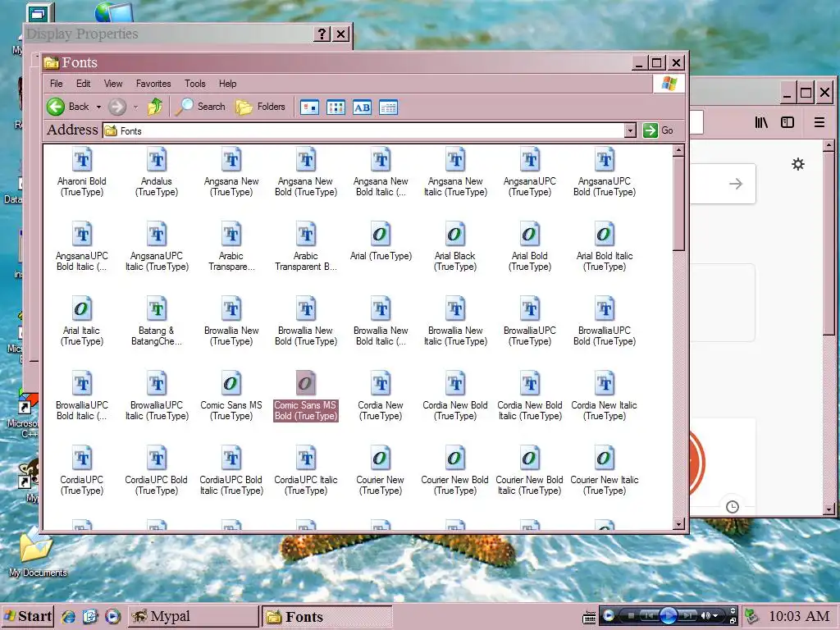Show fonts by Similarity view
Screen dimensions: 840x630
click(362, 107)
